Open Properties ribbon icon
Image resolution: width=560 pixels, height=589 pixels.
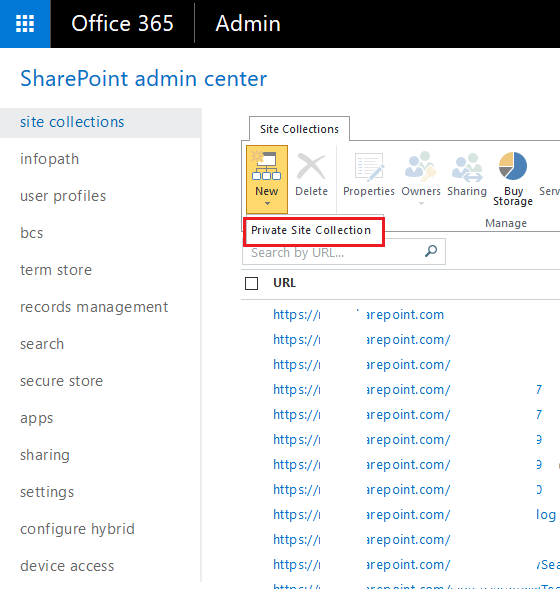(x=369, y=167)
